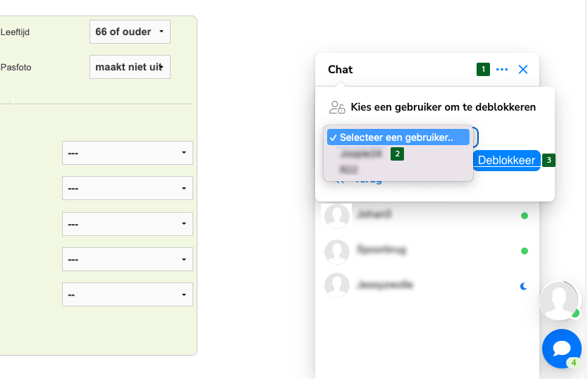Click the moon away-status icon
Image resolution: width=588 pixels, height=379 pixels.
point(524,287)
